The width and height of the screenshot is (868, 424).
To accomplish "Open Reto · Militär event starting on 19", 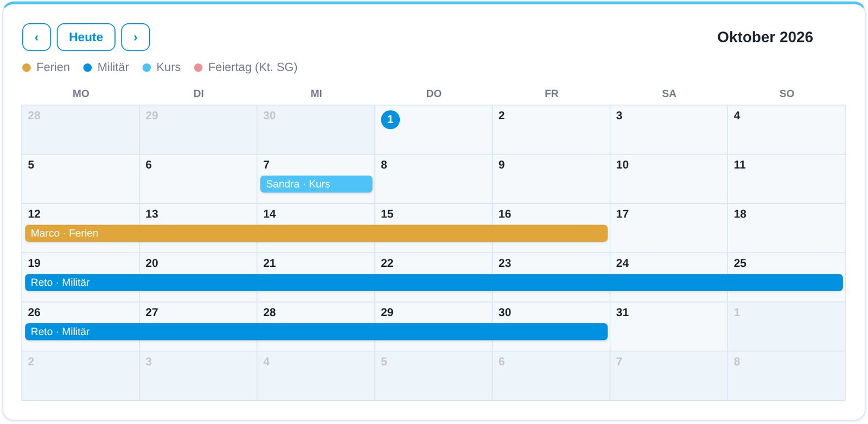I will pos(434,282).
